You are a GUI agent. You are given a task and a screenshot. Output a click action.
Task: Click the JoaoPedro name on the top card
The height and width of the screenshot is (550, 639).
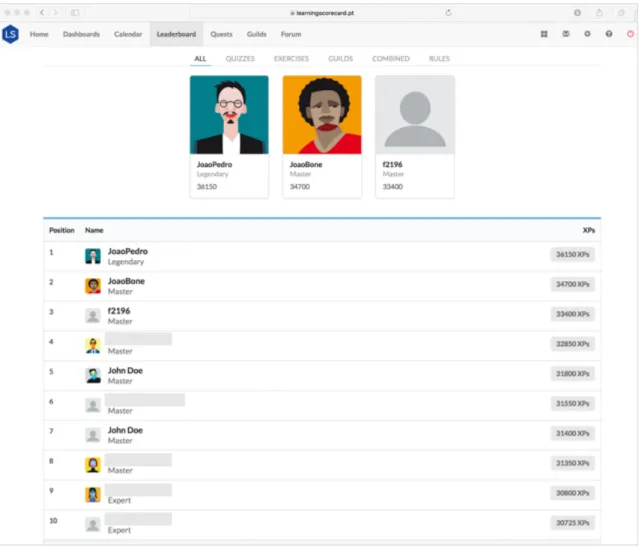(x=214, y=165)
